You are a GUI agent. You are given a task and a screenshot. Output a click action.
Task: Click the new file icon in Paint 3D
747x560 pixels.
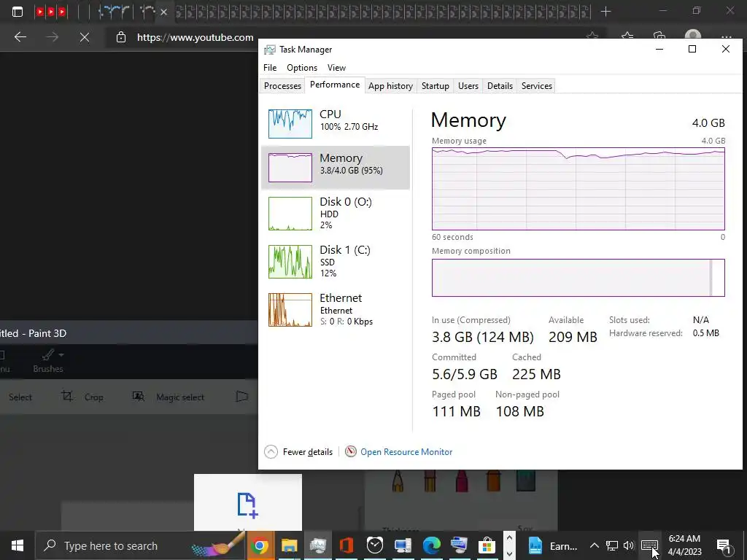(247, 505)
